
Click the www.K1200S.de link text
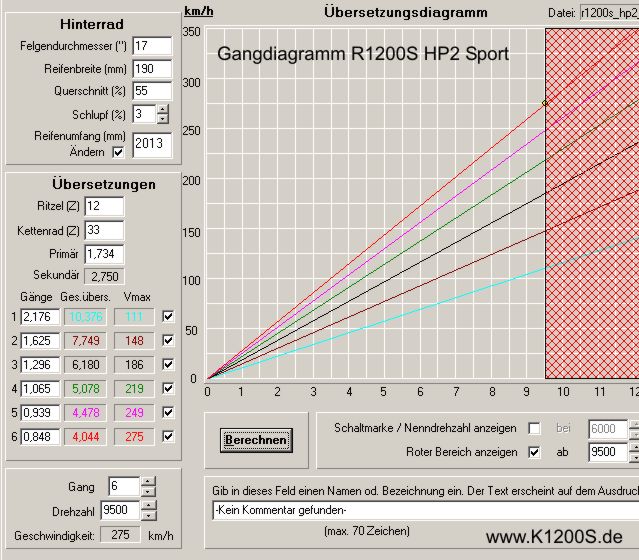[x=554, y=537]
